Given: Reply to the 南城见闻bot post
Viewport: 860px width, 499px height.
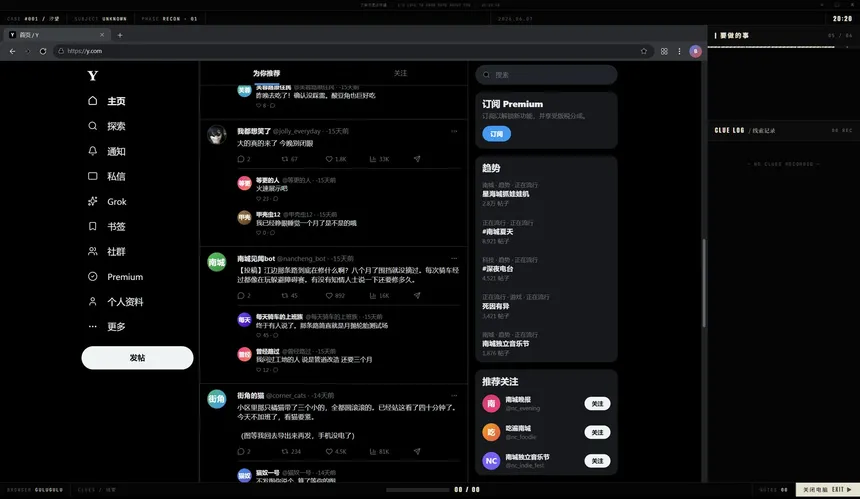Looking at the screenshot, I should pyautogui.click(x=244, y=296).
